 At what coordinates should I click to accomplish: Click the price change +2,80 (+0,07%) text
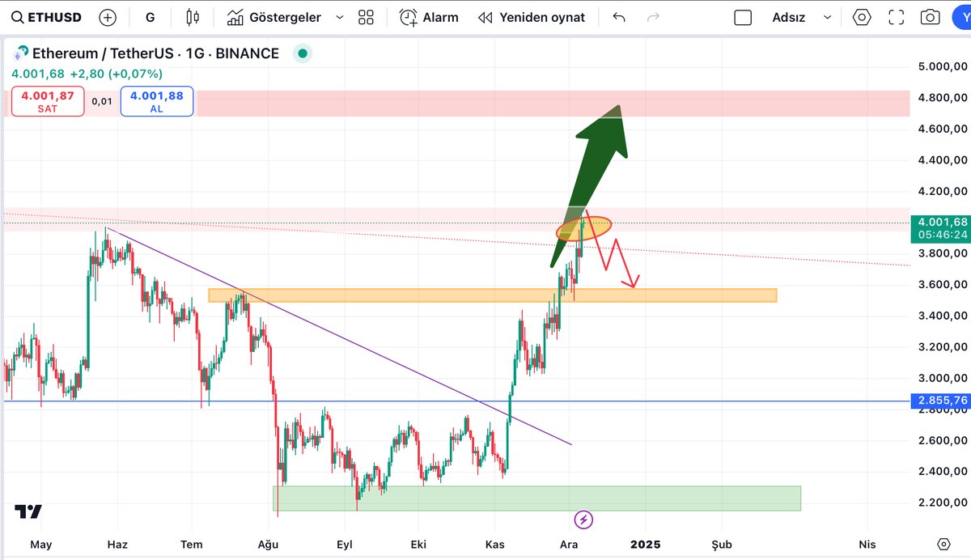coord(117,74)
